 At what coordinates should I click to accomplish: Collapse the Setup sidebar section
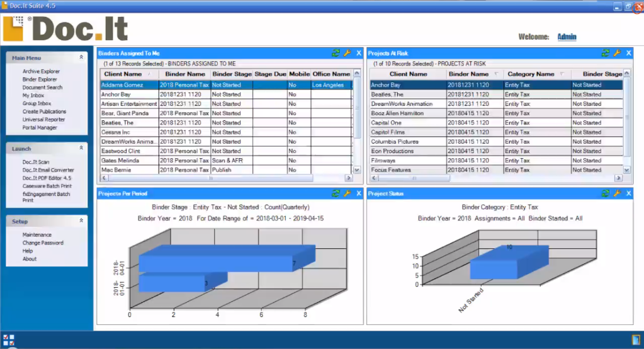point(81,221)
